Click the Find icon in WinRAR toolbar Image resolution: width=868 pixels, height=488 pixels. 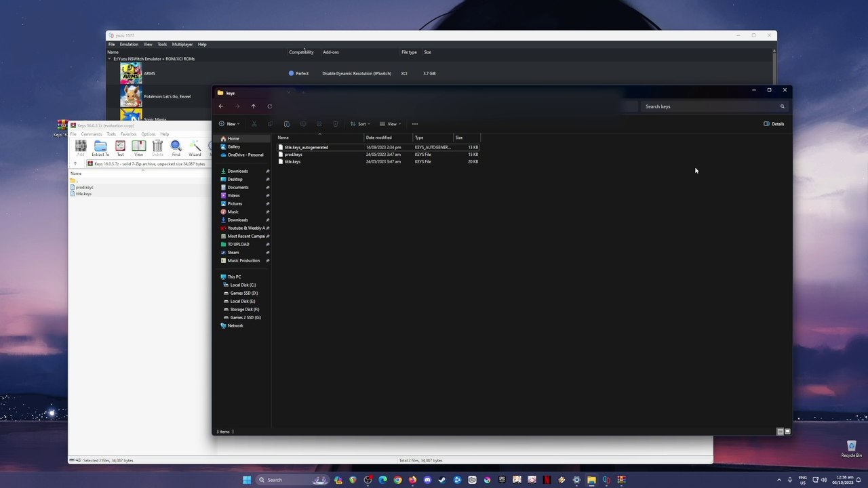tap(176, 148)
